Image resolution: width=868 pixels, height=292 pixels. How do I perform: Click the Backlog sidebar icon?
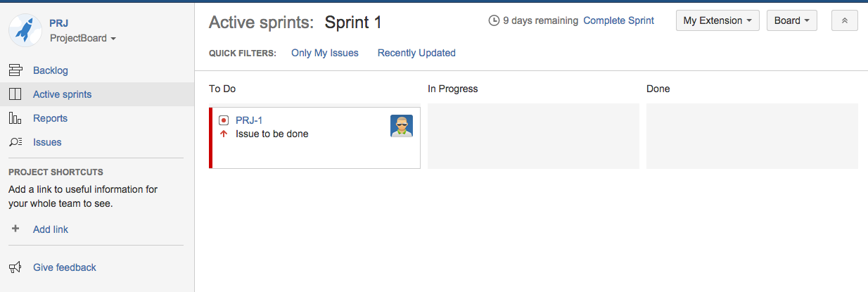pos(15,70)
